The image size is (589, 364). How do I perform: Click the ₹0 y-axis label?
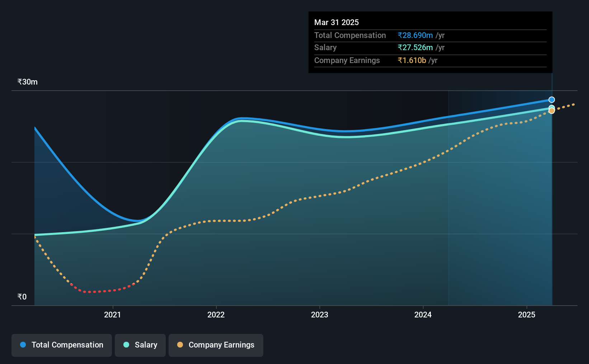point(22,297)
